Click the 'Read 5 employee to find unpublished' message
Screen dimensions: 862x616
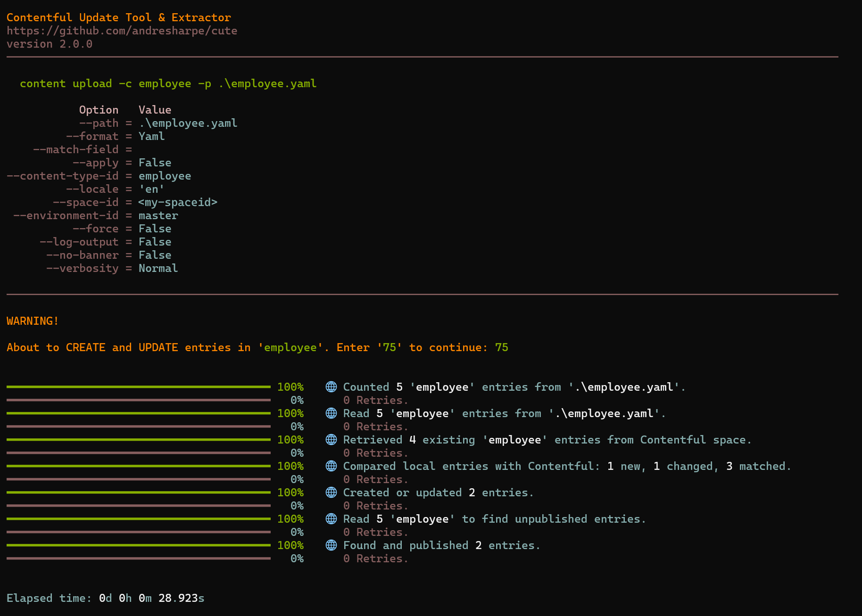pyautogui.click(x=495, y=519)
